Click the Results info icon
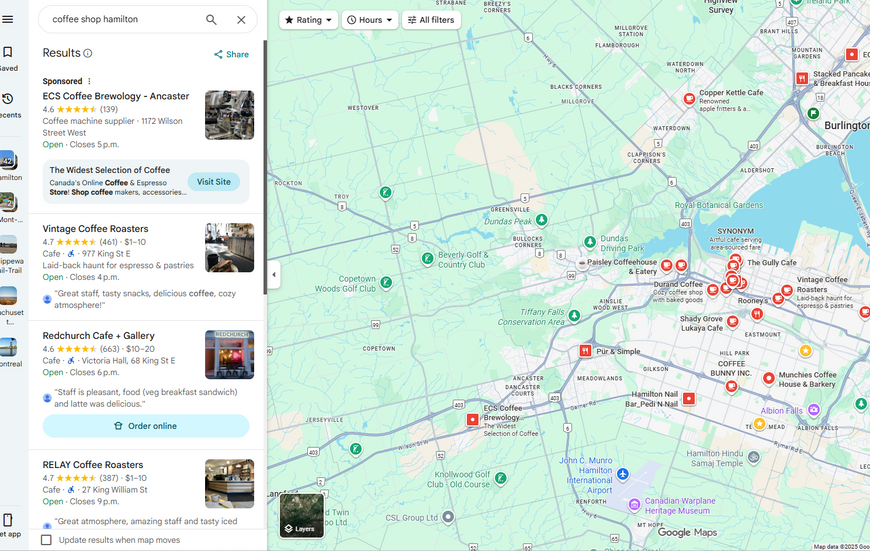Viewport: 870px width, 551px height. click(88, 53)
